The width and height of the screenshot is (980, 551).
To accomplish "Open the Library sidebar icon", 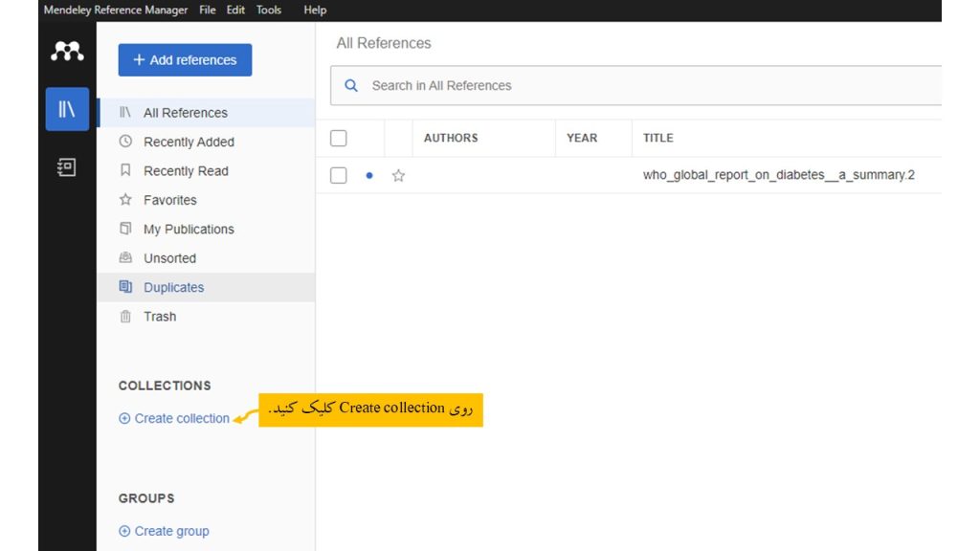I will coord(67,109).
